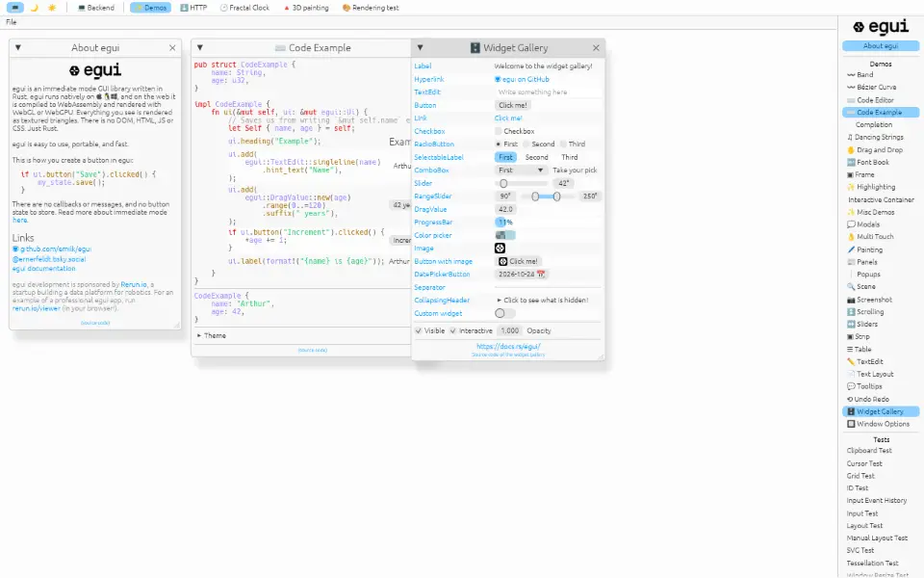Open the github.com/emilk/egui link
This screenshot has width=924, height=578.
click(52, 249)
